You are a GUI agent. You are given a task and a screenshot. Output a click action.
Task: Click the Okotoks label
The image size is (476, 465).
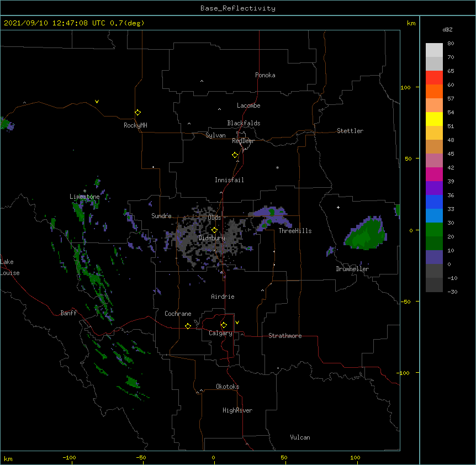click(x=228, y=387)
